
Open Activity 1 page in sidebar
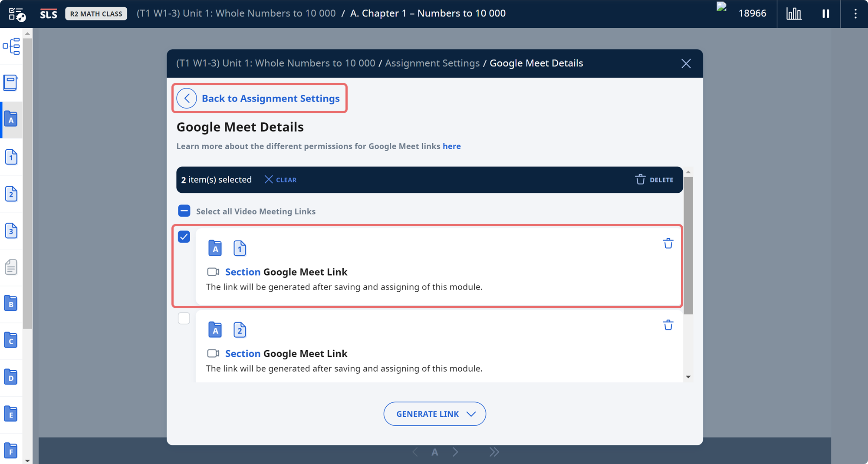point(11,157)
